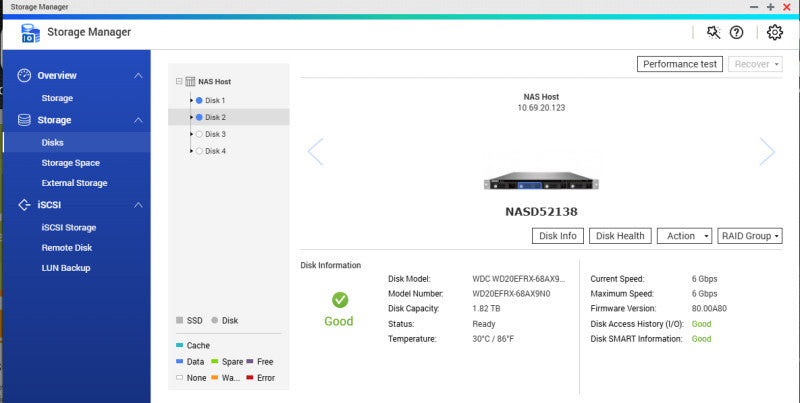Open LUN Backup in sidebar

click(x=66, y=268)
